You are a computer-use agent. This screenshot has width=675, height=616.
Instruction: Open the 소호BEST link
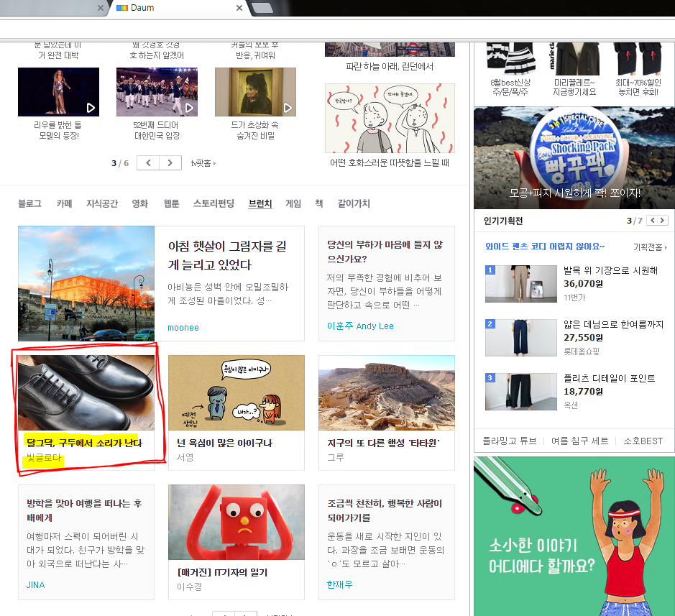(x=643, y=441)
